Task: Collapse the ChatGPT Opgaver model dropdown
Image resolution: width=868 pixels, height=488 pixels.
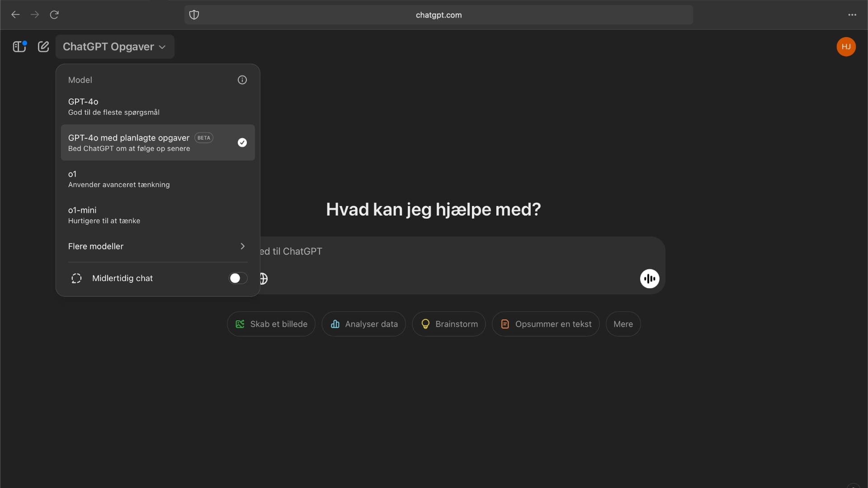Action: pos(115,47)
